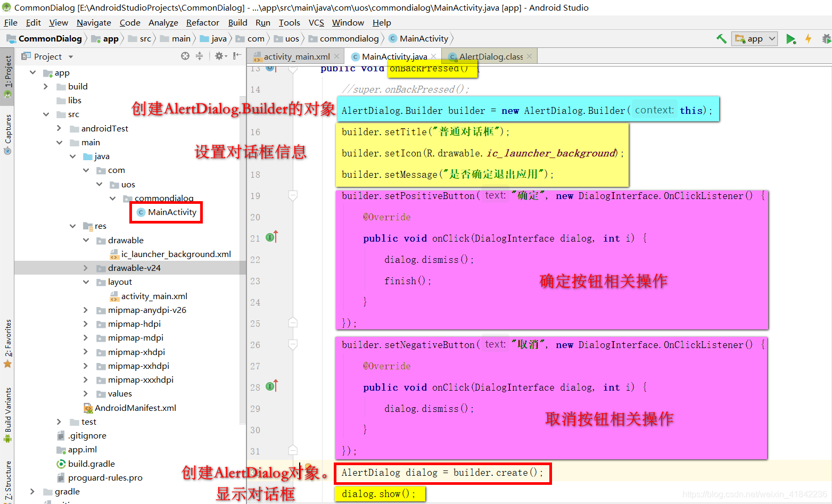Open the Build menu
The width and height of the screenshot is (832, 504).
pos(237,22)
